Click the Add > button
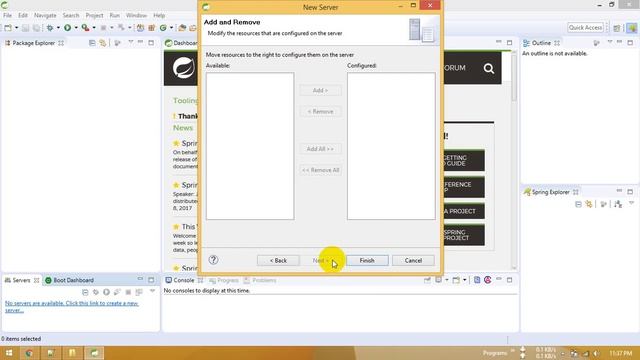This screenshot has height=360, width=640. [320, 90]
